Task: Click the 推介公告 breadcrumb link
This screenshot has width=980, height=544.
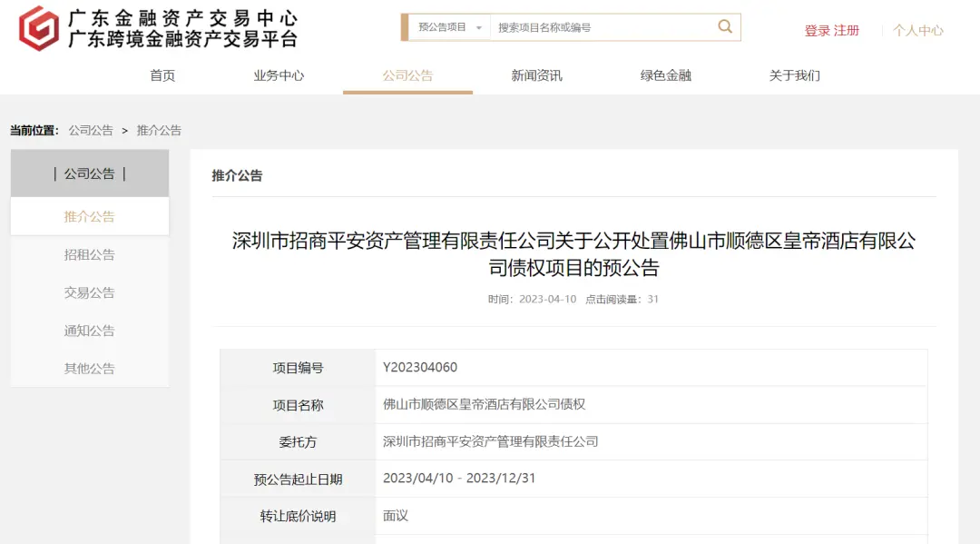Action: (x=159, y=131)
